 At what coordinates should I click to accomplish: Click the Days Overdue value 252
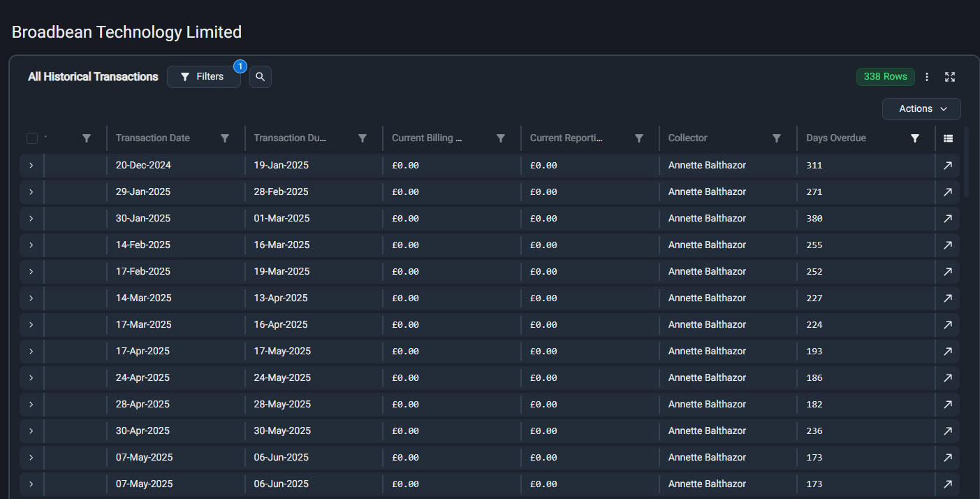814,272
